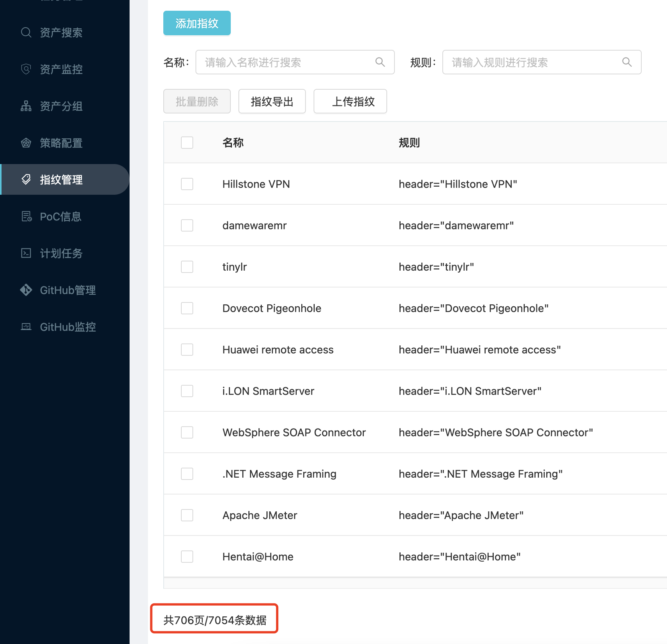The image size is (667, 644).
Task: Click rule header="Hentai@Home"
Action: pos(460,557)
